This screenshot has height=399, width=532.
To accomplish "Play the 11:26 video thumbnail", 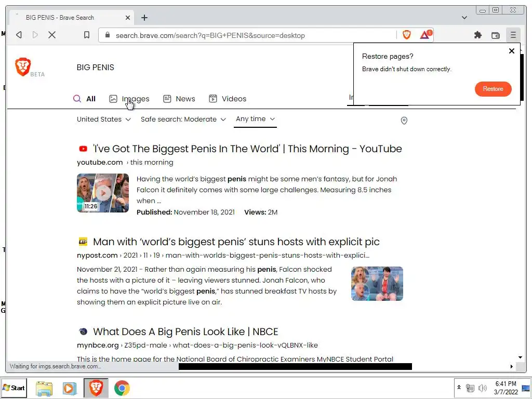I will point(103,193).
